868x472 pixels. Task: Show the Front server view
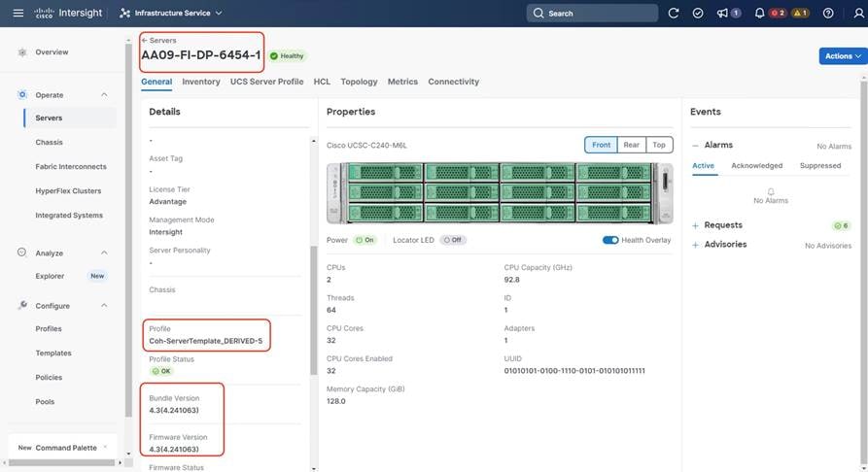pos(601,145)
